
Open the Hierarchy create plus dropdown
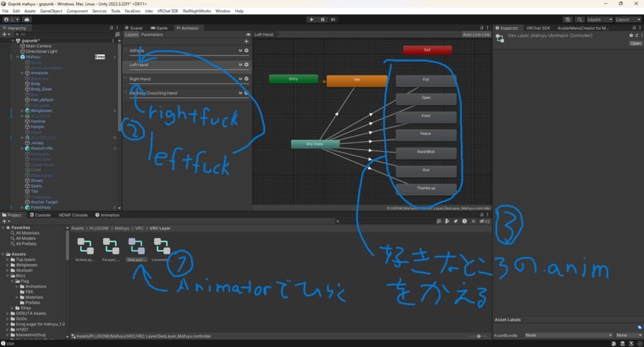pos(5,35)
